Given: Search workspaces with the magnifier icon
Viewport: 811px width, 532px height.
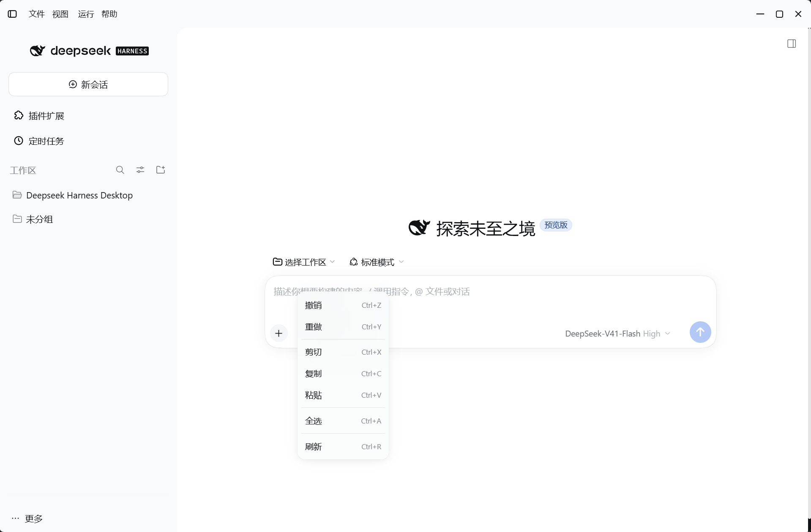Looking at the screenshot, I should [120, 170].
